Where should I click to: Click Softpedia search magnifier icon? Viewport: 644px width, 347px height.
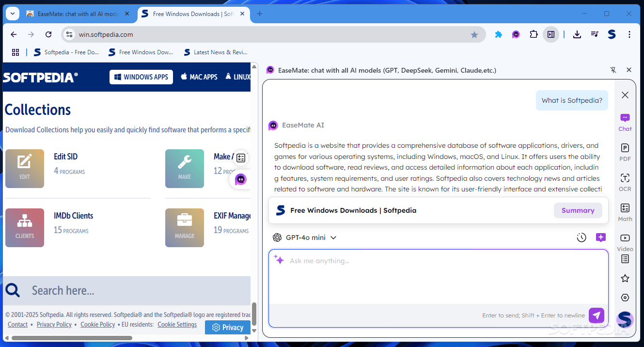(x=13, y=290)
